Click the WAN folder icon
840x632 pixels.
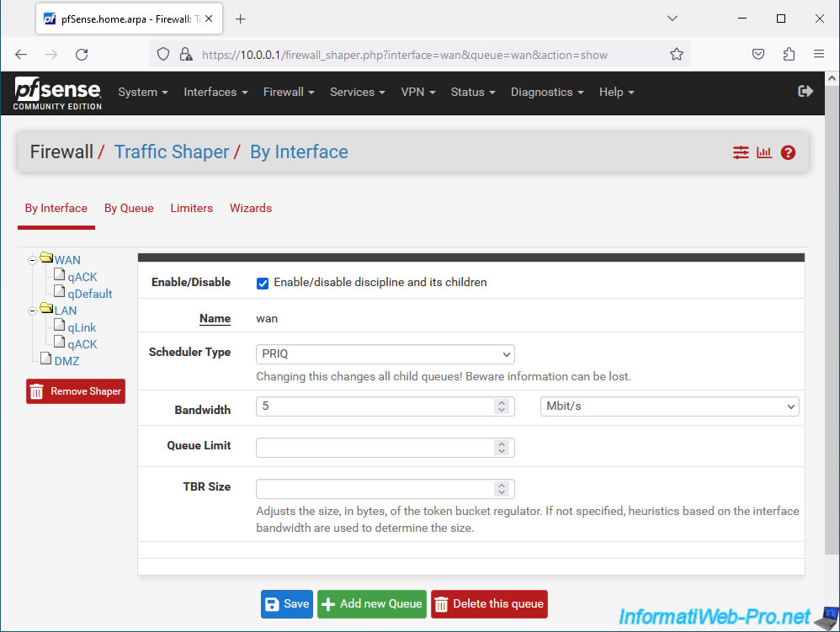click(x=46, y=258)
